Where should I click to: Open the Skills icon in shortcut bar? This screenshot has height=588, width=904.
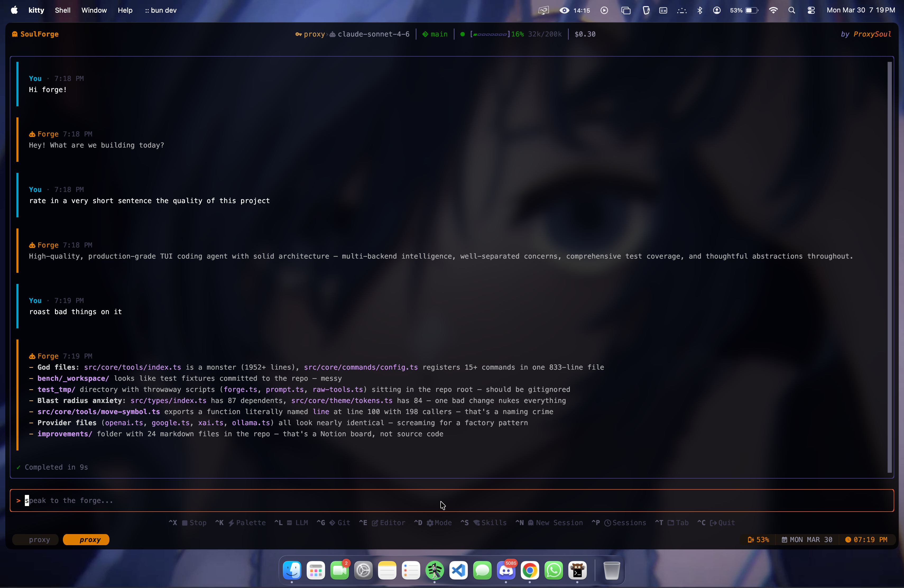[x=476, y=523]
